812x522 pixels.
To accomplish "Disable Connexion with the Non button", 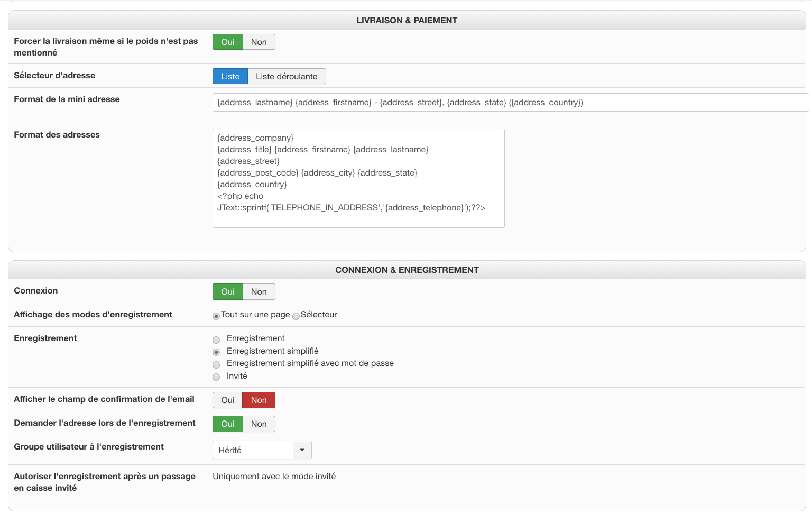I will 259,292.
